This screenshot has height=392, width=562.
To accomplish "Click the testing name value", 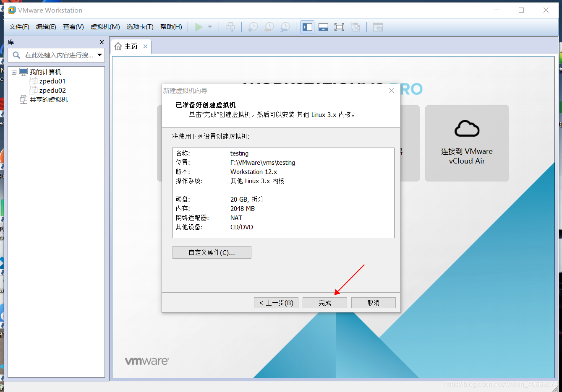I will point(239,153).
